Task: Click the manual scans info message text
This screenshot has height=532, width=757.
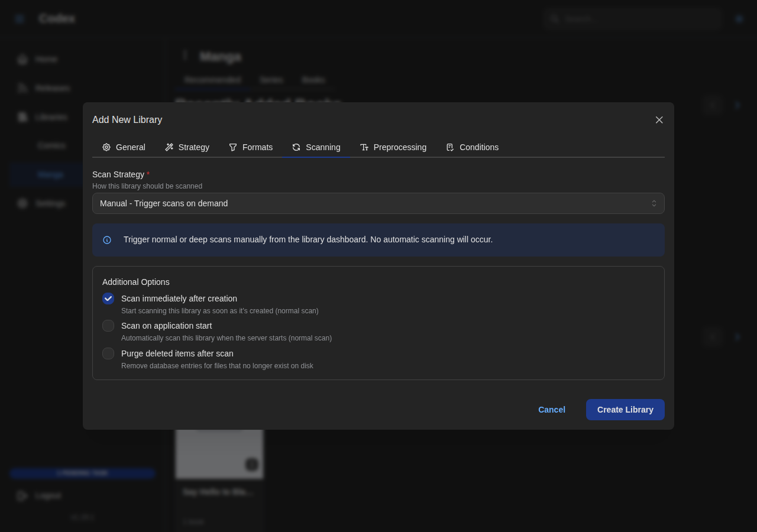Action: pos(308,239)
